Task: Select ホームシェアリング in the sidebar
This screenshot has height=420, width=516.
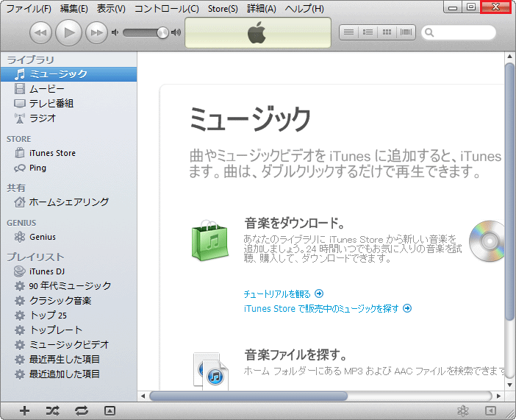Action: point(68,202)
